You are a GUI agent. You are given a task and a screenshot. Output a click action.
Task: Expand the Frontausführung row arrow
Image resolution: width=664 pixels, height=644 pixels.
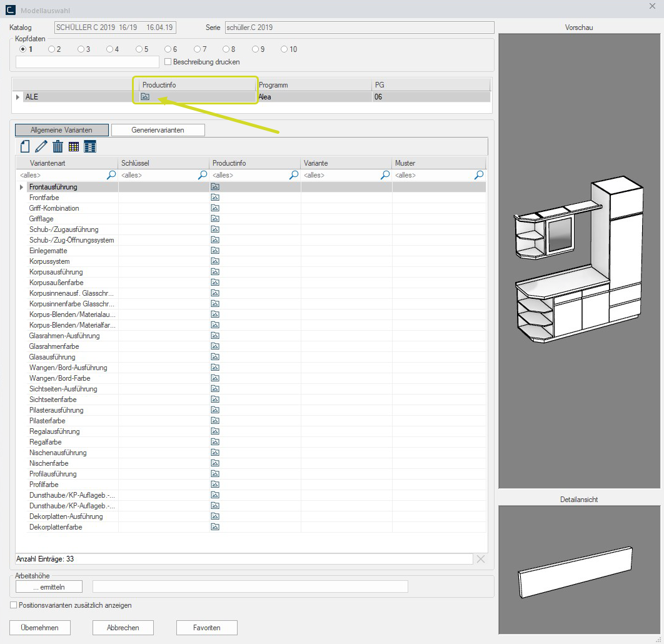tap(22, 187)
